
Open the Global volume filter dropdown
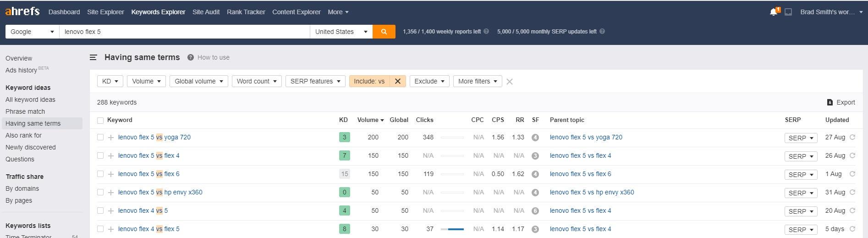coord(198,81)
